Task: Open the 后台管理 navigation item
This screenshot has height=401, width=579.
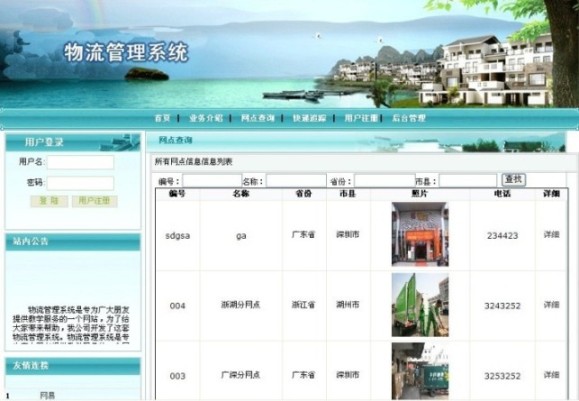Action: (x=409, y=118)
